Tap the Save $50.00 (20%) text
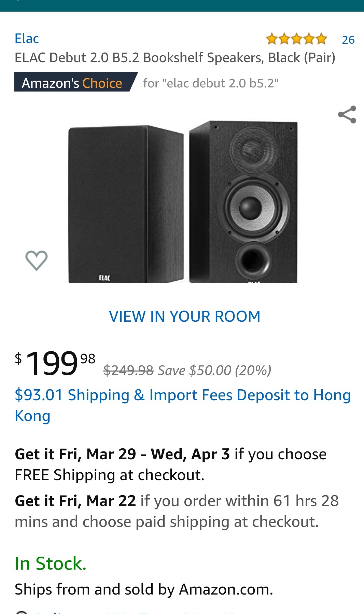The width and height of the screenshot is (364, 614). pos(214,370)
